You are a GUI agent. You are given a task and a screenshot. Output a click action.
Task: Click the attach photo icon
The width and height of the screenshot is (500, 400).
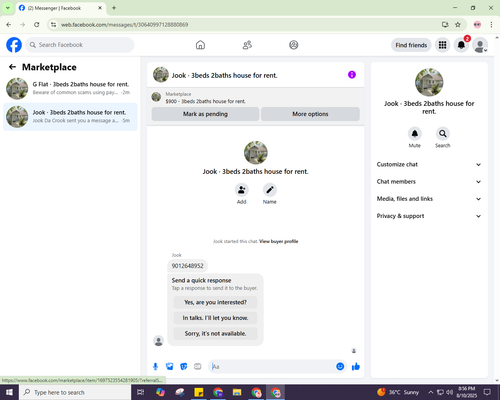[170, 367]
